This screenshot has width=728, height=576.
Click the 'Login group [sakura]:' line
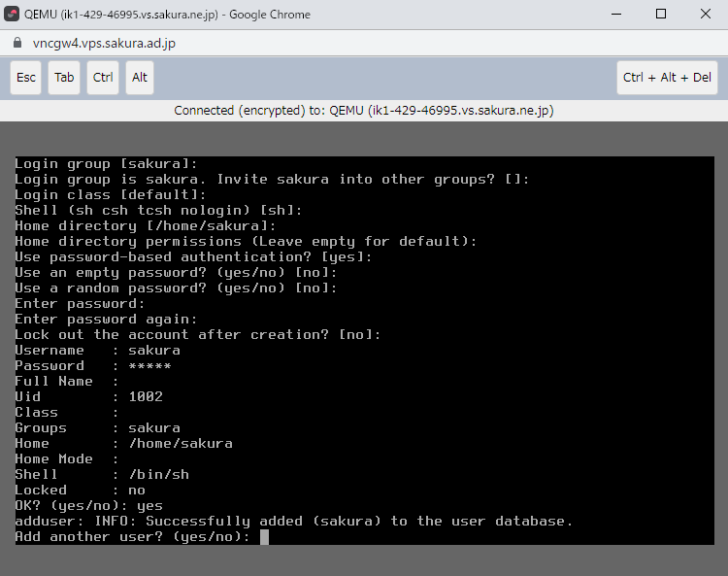pyautogui.click(x=106, y=163)
